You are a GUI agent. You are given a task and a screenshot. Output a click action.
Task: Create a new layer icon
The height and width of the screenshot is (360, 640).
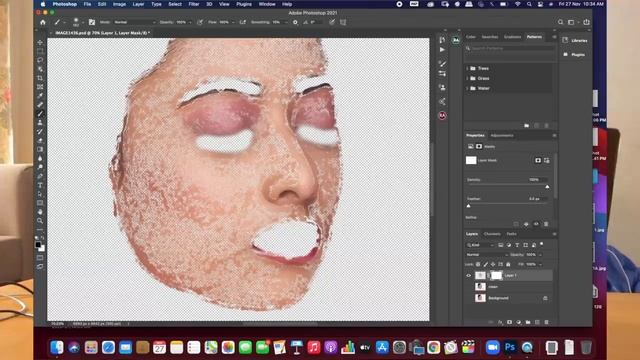click(x=537, y=322)
